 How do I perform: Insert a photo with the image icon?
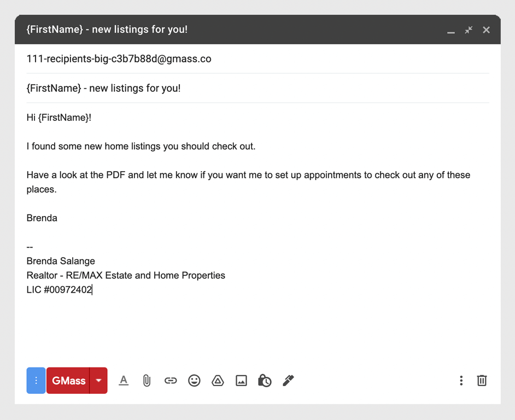click(242, 381)
